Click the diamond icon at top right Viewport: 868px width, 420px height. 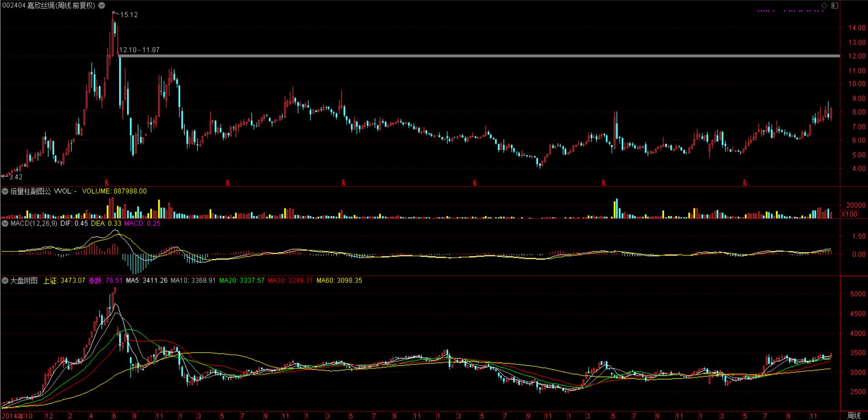pos(824,5)
